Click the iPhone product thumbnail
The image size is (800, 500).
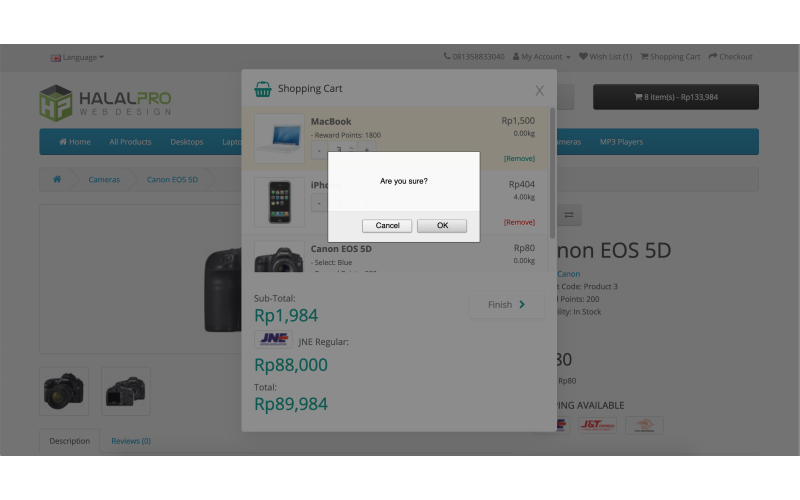279,202
